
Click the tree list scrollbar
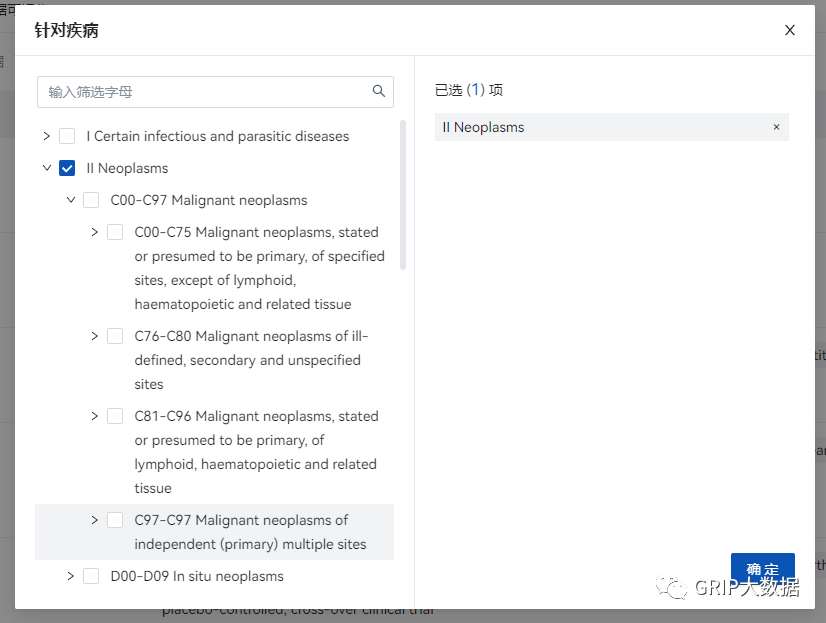403,195
